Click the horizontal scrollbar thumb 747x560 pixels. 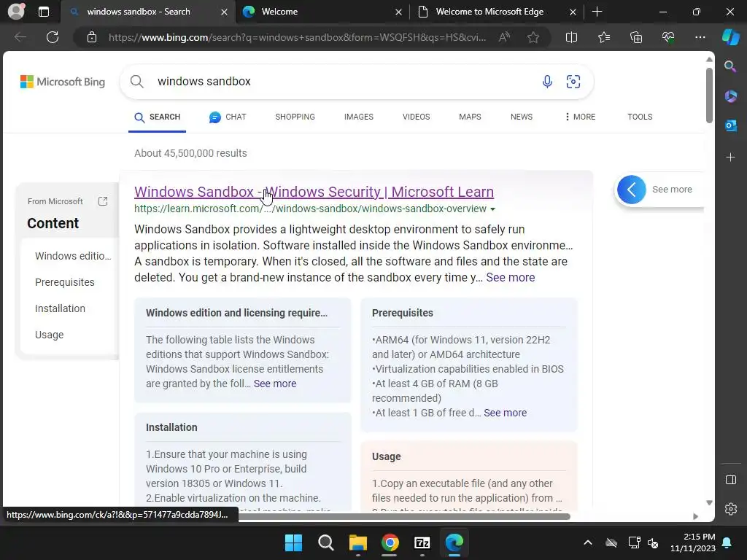coord(404,517)
